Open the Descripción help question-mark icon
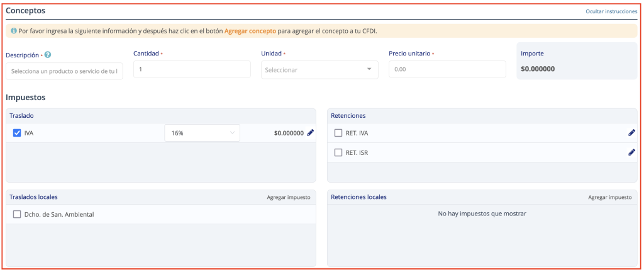This screenshot has height=274, width=644. tap(48, 55)
